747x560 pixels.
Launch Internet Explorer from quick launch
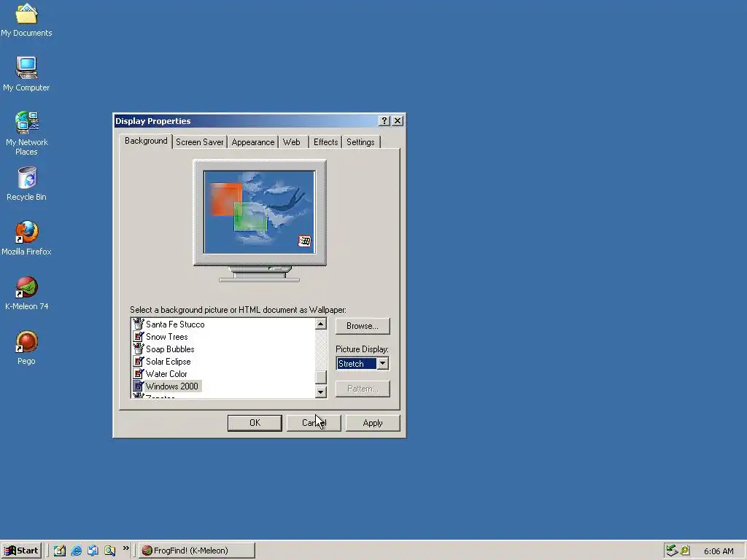76,551
